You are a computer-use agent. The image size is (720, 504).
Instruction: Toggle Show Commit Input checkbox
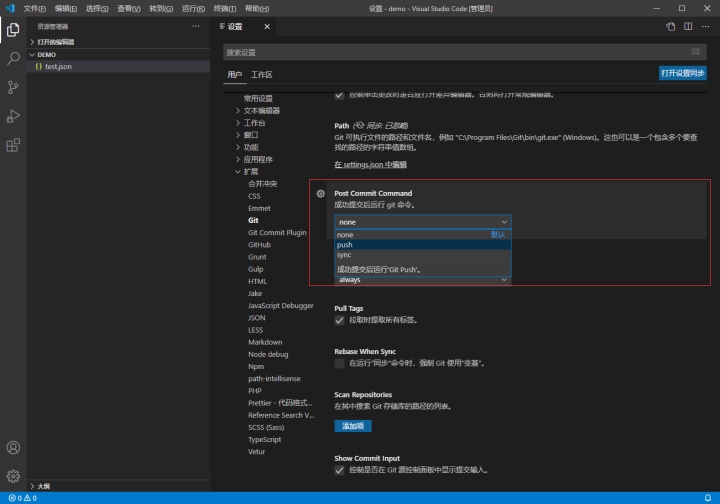coord(339,470)
